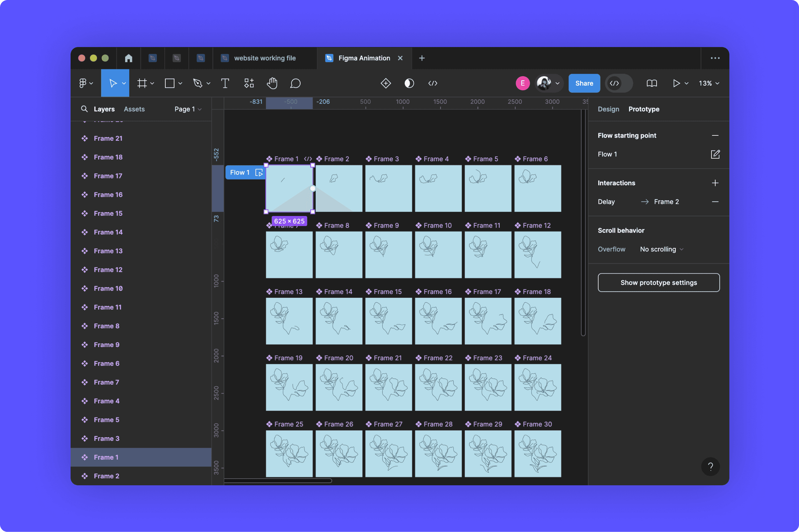The height and width of the screenshot is (532, 799).
Task: Open the Present options chevron
Action: click(x=686, y=83)
